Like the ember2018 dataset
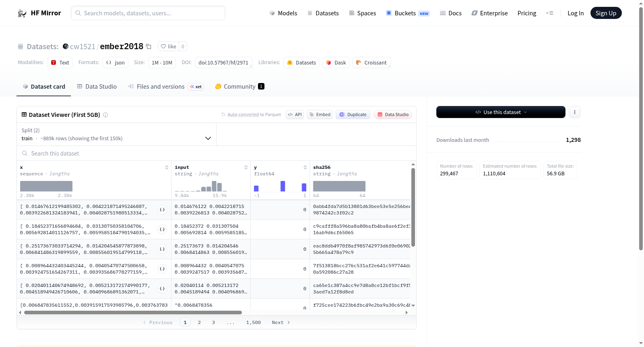The image size is (644, 347). 169,46
